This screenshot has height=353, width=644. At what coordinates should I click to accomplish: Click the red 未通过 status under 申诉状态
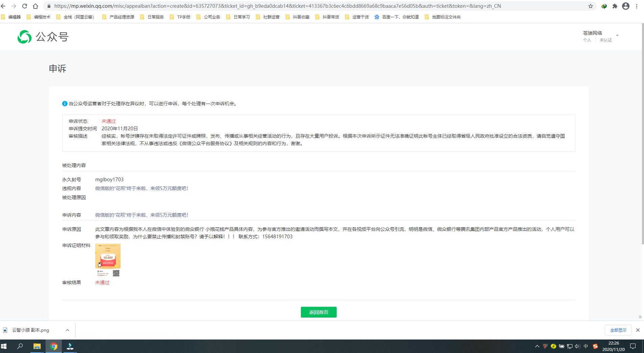pyautogui.click(x=109, y=121)
